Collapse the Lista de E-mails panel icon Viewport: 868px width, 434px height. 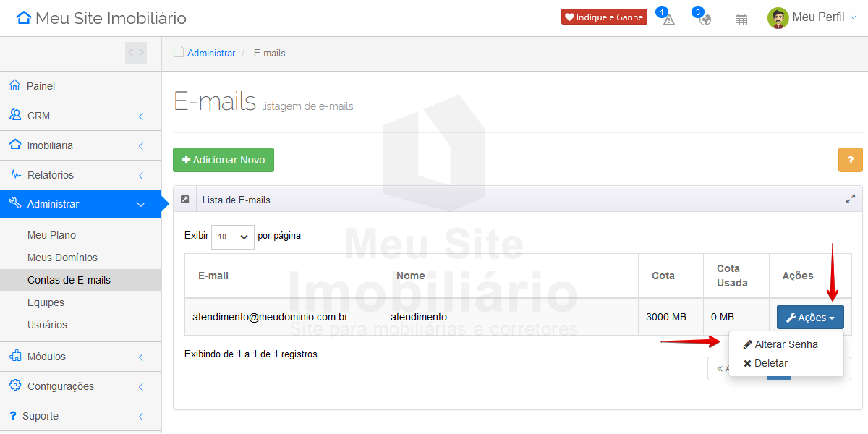pyautogui.click(x=185, y=200)
